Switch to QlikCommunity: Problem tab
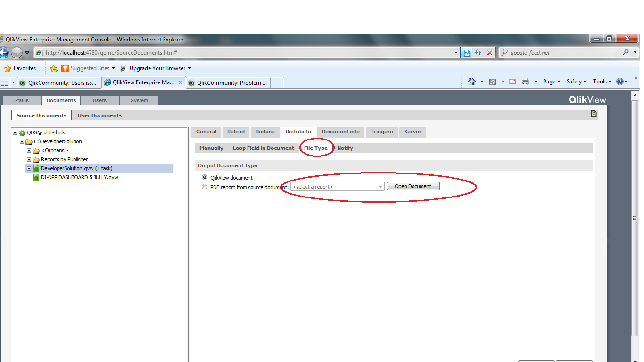Image resolution: width=644 pixels, height=362 pixels. (x=228, y=82)
